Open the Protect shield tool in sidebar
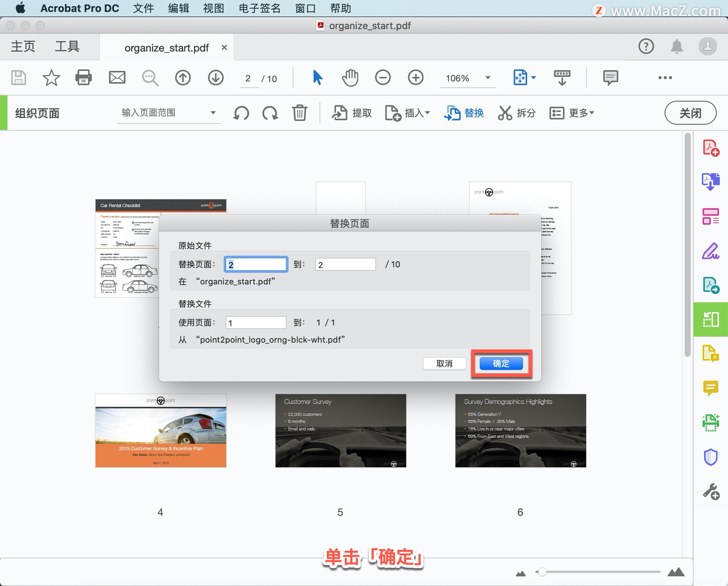Viewport: 728px width, 586px height. tap(711, 457)
